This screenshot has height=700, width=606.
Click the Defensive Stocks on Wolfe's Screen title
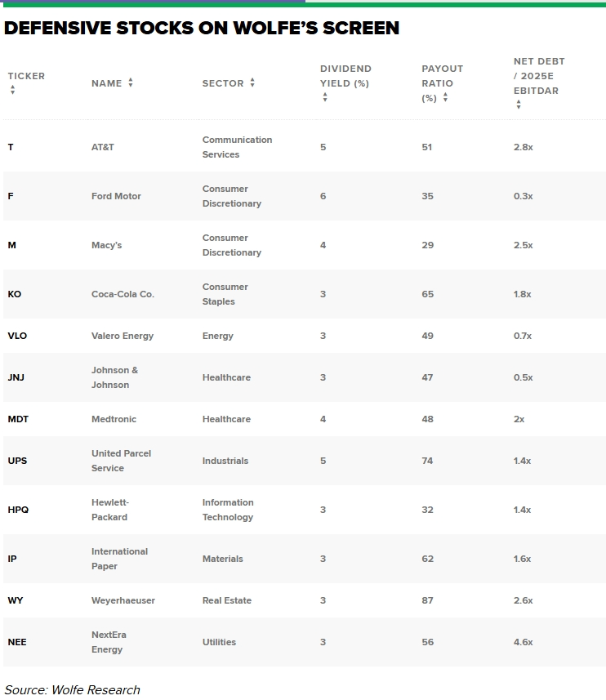[201, 28]
